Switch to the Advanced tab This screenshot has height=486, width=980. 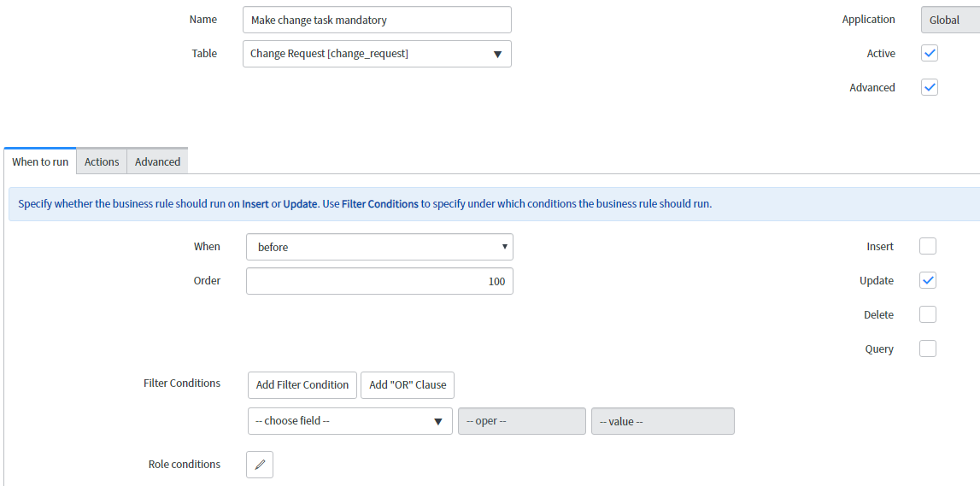tap(157, 161)
